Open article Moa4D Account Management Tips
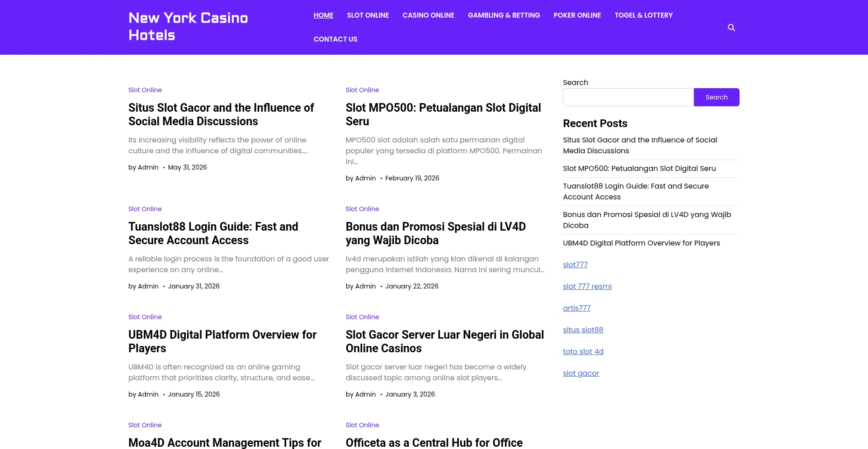 tap(225, 443)
